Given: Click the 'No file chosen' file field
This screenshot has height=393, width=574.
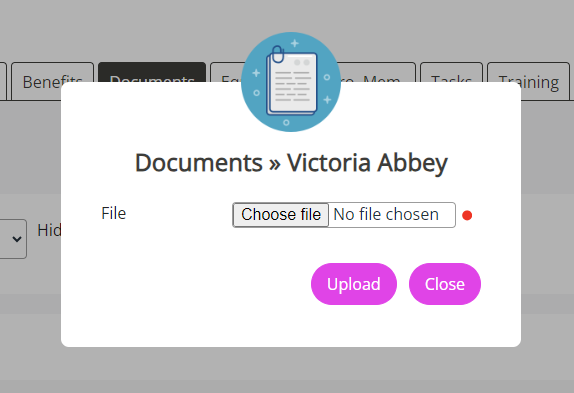Looking at the screenshot, I should [x=344, y=215].
